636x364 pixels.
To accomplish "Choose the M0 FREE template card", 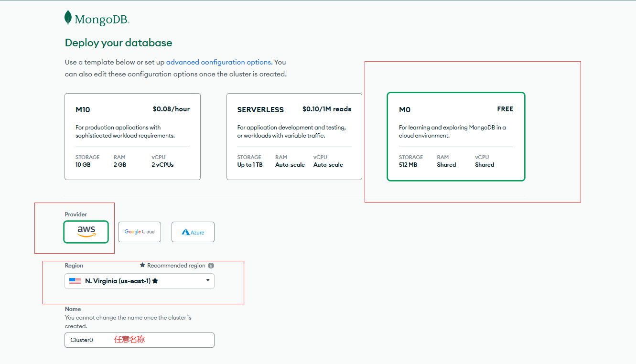I will pyautogui.click(x=456, y=137).
